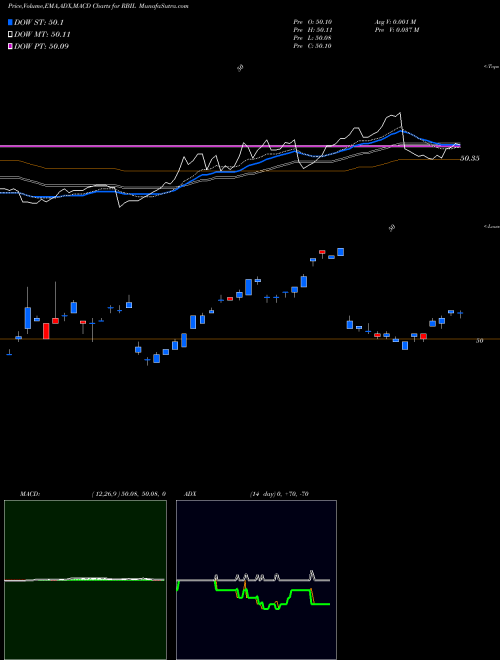
Task: Click the MACD parameters '(12,26,9) 50.08, 50.08, 0'
Action: pyautogui.click(x=128, y=494)
